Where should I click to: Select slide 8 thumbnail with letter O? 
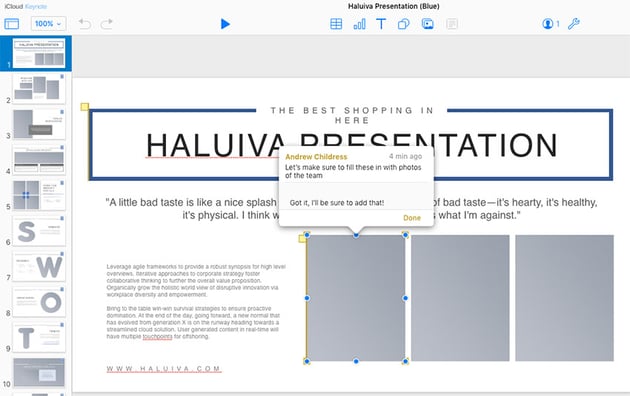[x=39, y=302]
